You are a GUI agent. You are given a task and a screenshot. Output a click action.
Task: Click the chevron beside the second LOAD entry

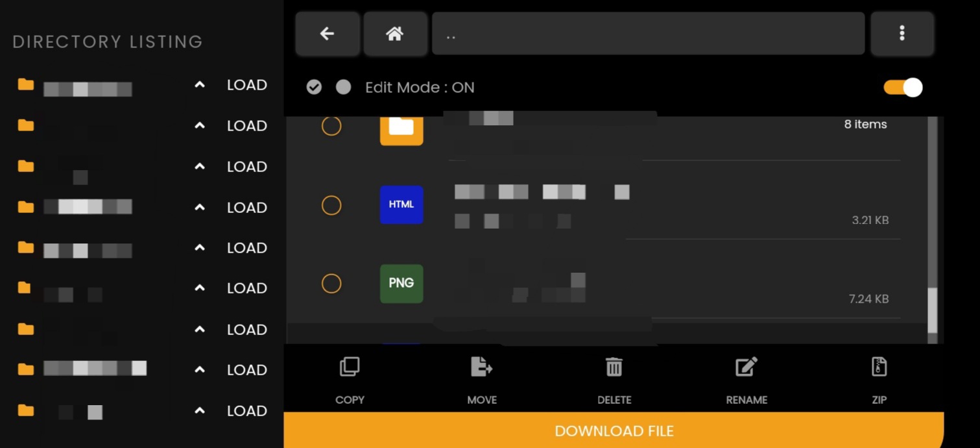pyautogui.click(x=199, y=125)
